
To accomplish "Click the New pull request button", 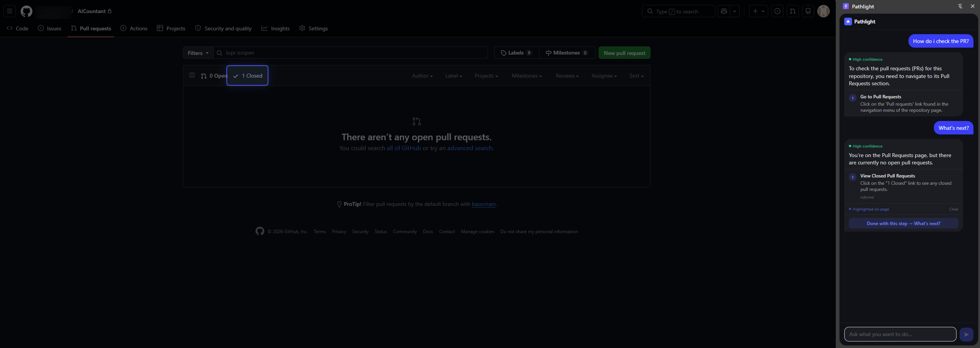I will pyautogui.click(x=624, y=53).
